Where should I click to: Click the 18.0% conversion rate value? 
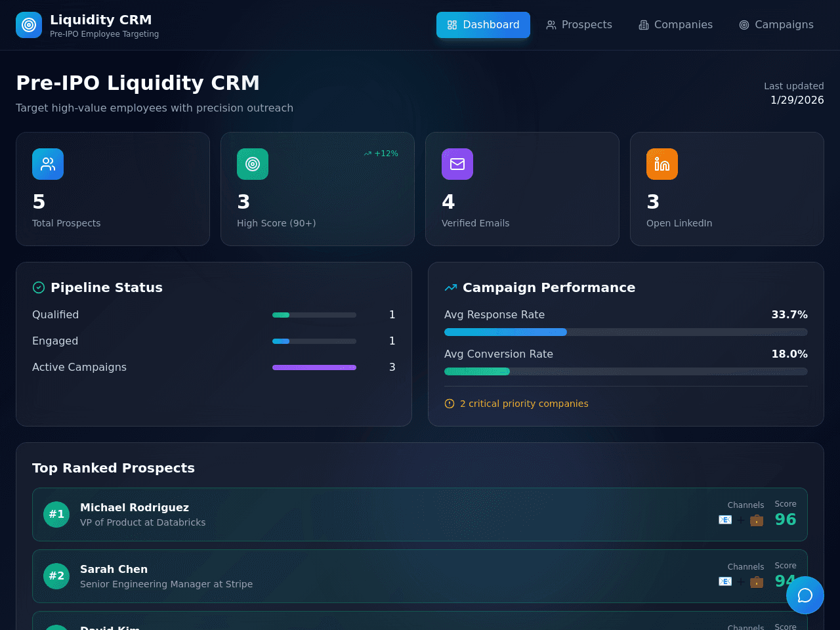(789, 354)
